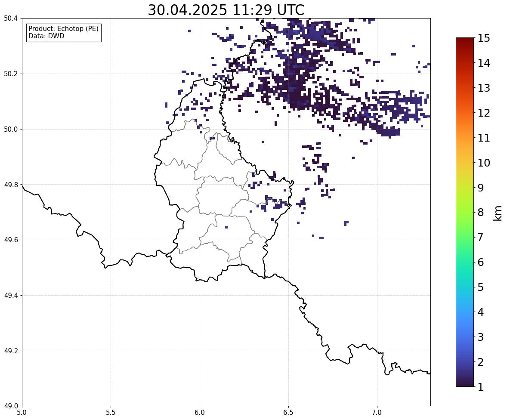507x420 pixels.
Task: Click longitude axis label 6.0
Action: [x=200, y=413]
